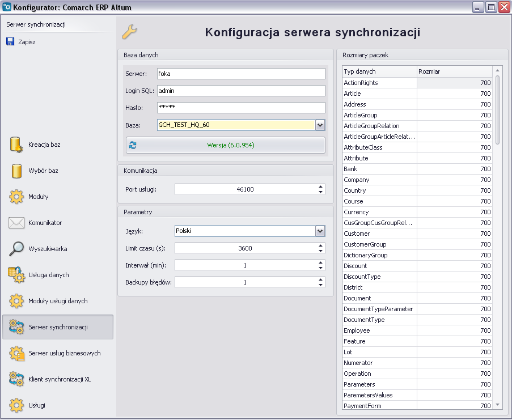Open Wyszukiwarka section label
This screenshot has height=420, width=512.
pos(48,249)
